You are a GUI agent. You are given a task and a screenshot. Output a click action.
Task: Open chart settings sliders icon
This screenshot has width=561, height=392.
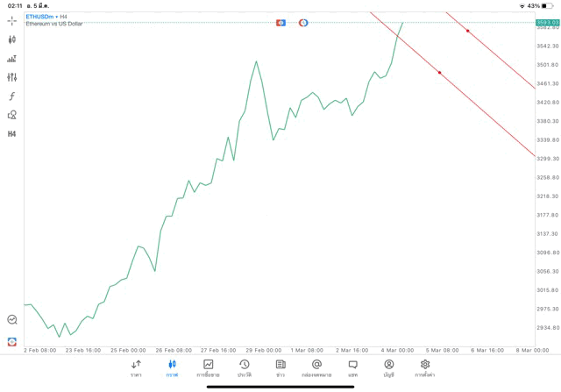pyautogui.click(x=12, y=77)
